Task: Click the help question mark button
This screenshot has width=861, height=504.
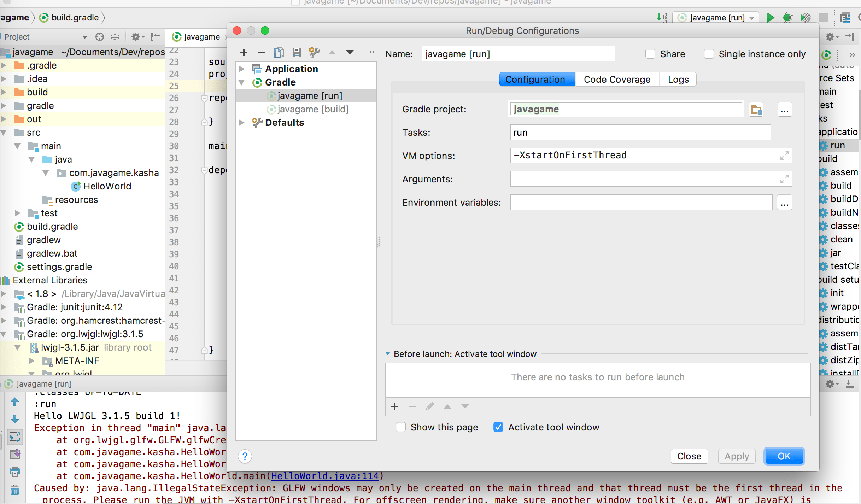Action: 245,456
